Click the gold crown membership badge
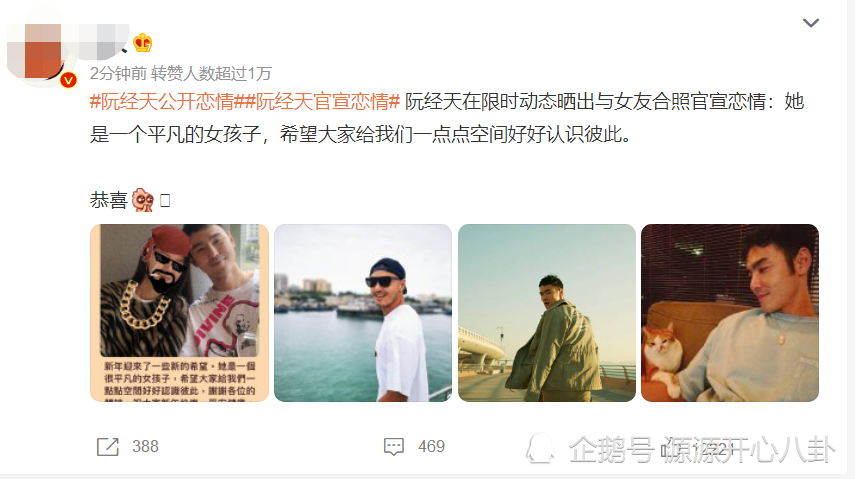 click(x=142, y=43)
